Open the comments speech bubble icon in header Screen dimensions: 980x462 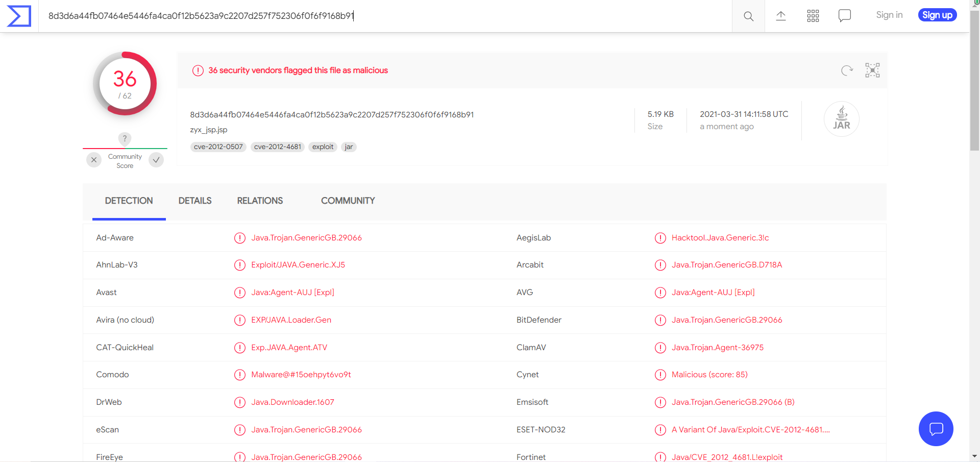[845, 16]
